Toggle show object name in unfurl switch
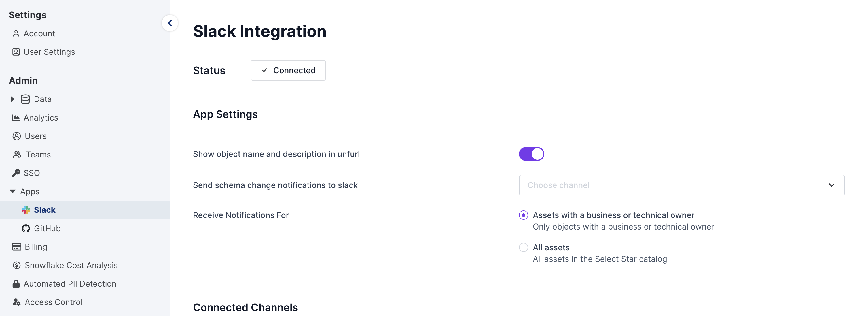This screenshot has height=316, width=868. coord(531,154)
